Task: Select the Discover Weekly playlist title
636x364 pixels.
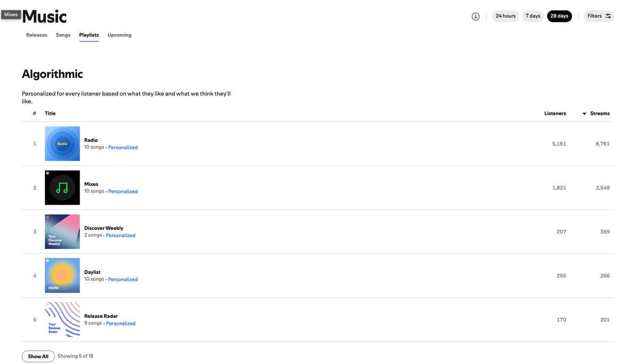Action: tap(104, 228)
